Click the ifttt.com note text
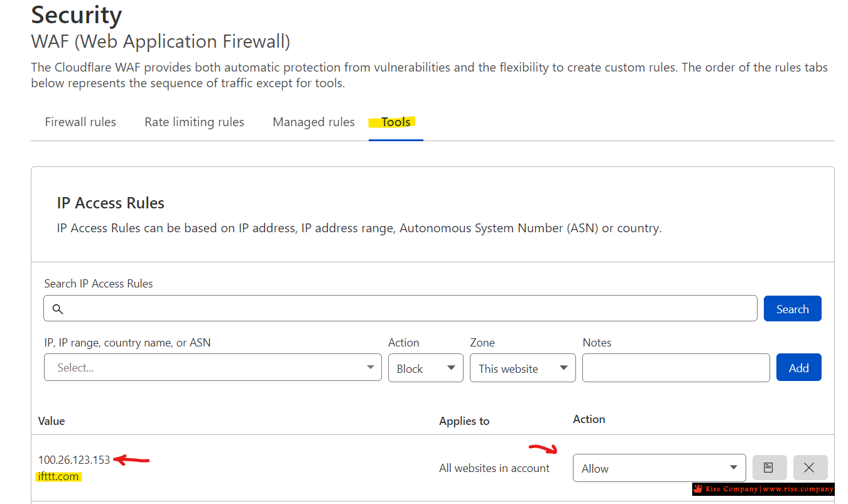Screen dimensions: 848x504 pos(58,476)
